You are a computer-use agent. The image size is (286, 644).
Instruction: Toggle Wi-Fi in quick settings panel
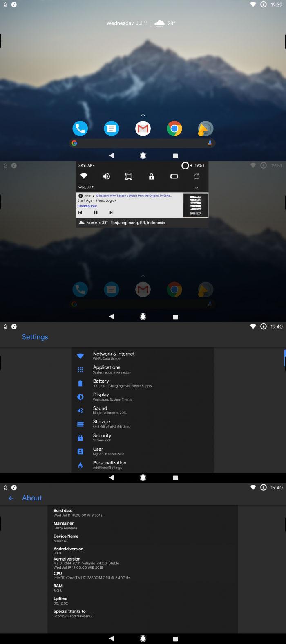point(84,176)
